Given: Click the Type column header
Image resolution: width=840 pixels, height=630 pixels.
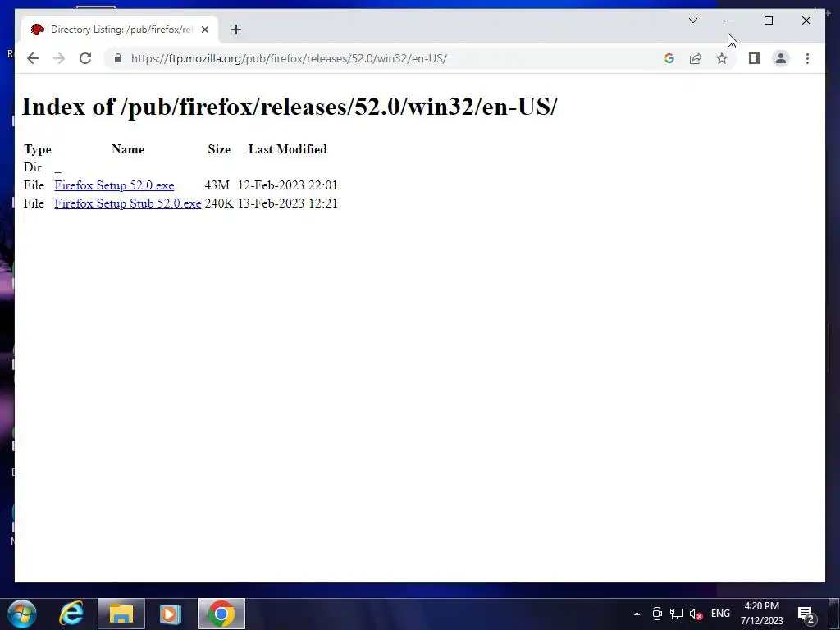Looking at the screenshot, I should 38,149.
